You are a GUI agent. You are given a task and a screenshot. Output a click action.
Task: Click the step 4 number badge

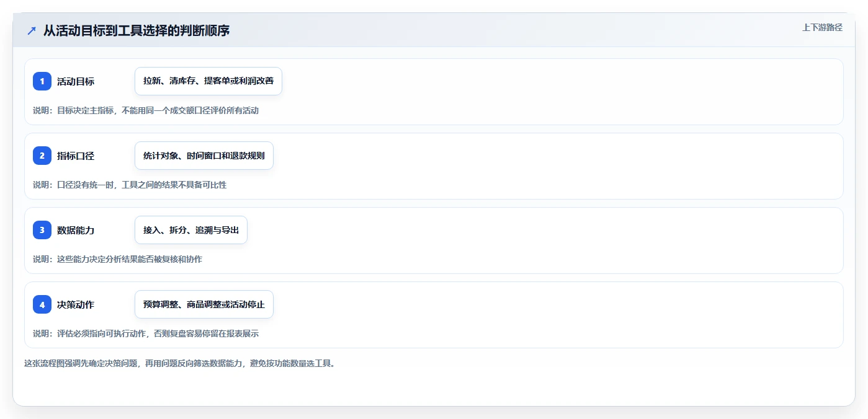coord(42,304)
